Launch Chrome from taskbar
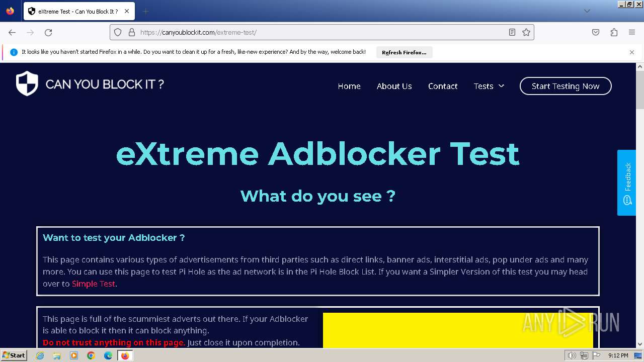This screenshot has height=362, width=644. coord(91,355)
